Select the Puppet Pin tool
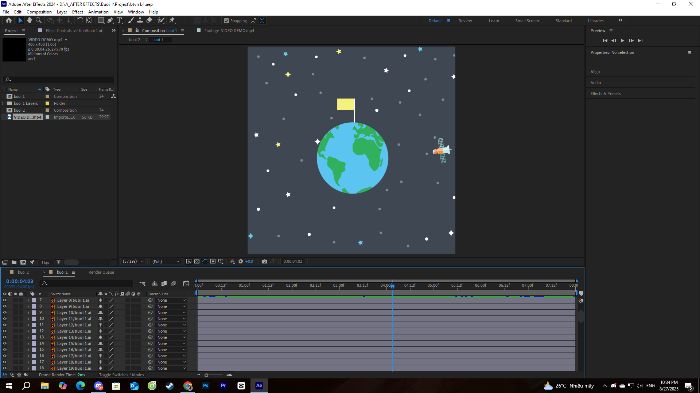 (172, 21)
